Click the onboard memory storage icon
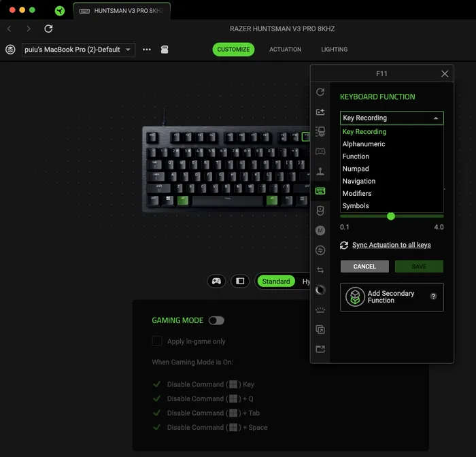This screenshot has width=476, height=457. 165,50
